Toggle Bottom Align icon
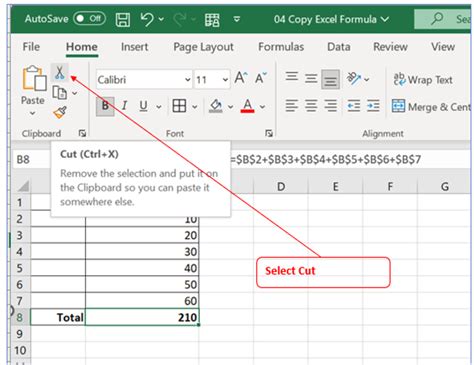 point(330,79)
